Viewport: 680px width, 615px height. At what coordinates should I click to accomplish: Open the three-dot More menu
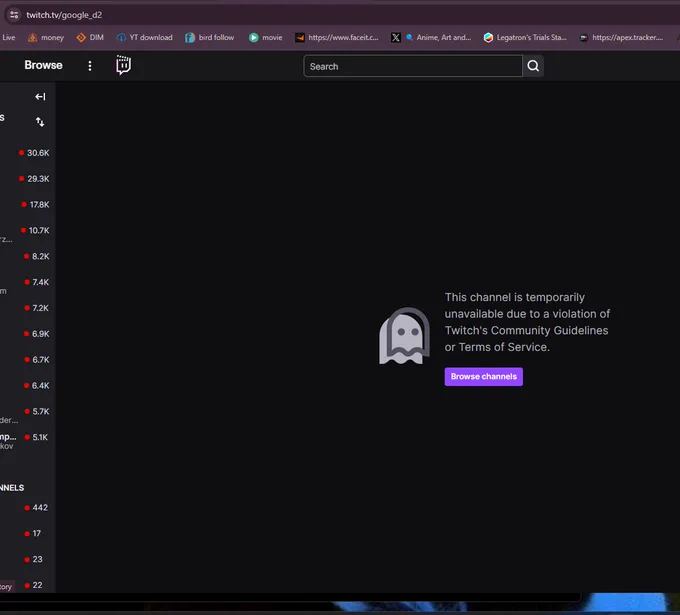point(90,65)
